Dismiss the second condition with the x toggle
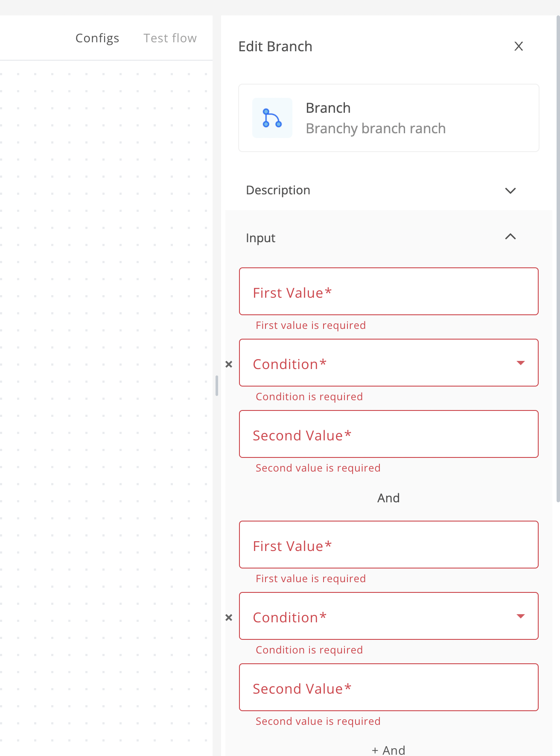 click(x=229, y=617)
